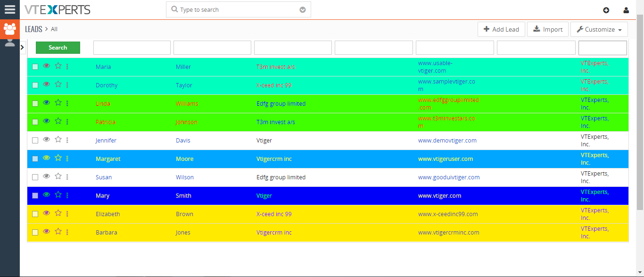This screenshot has height=277, width=644.
Task: Star the Elizabeth Brown lead
Action: point(58,213)
